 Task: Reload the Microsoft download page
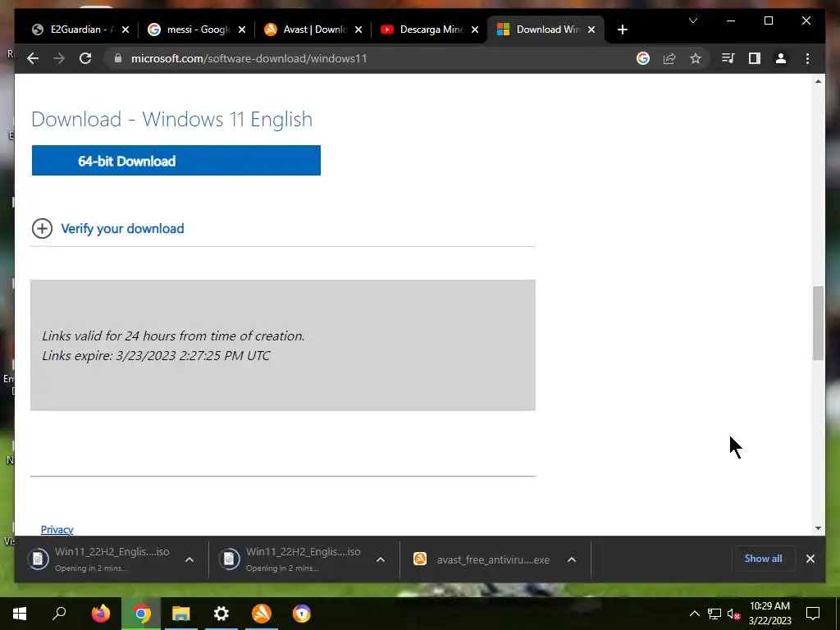tap(85, 58)
